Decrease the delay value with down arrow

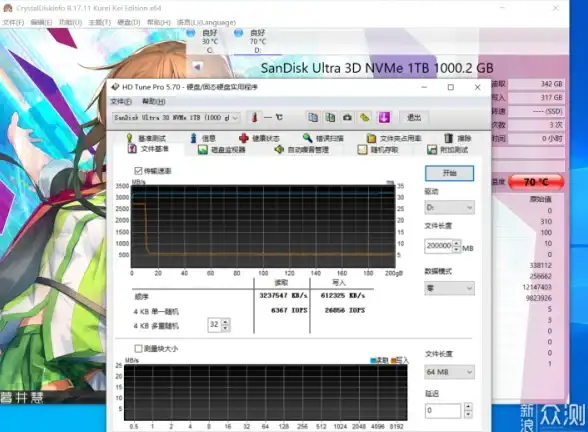[468, 414]
